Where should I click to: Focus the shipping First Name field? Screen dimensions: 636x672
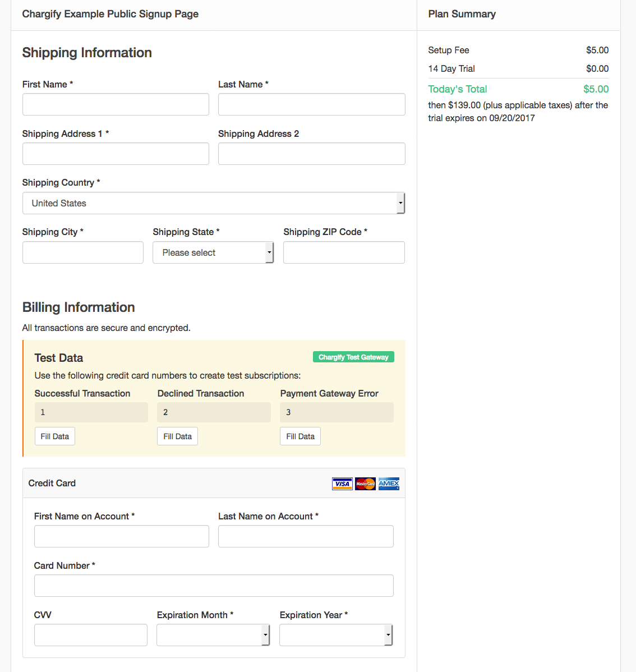click(x=116, y=104)
